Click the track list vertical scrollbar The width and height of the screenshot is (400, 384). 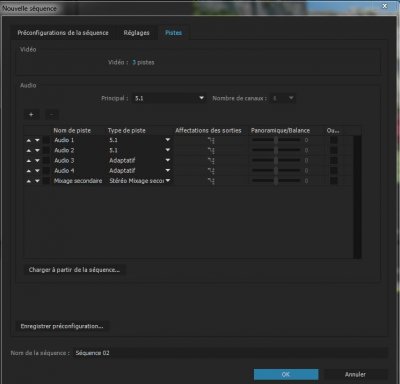(x=357, y=197)
